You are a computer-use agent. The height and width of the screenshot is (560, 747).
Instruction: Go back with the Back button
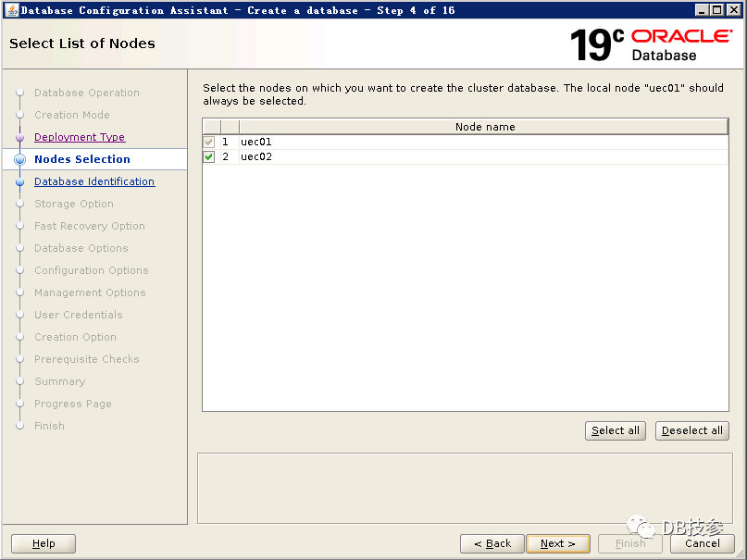pos(492,543)
